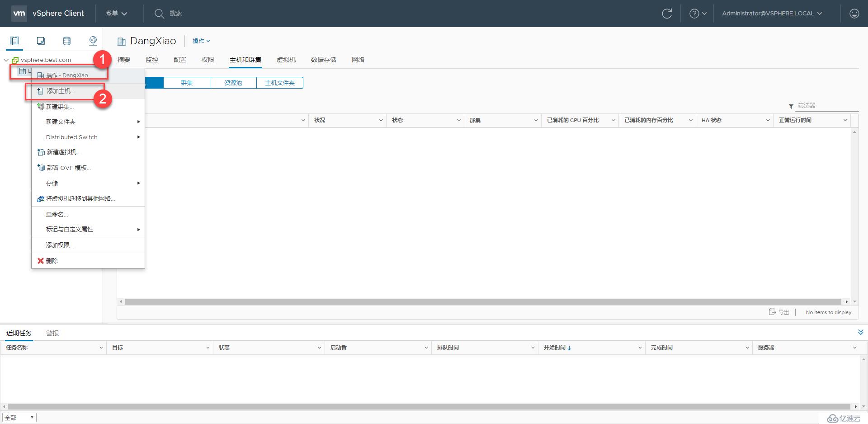
Task: Click the tasks panel horizontal scrollbar
Action: (x=429, y=406)
